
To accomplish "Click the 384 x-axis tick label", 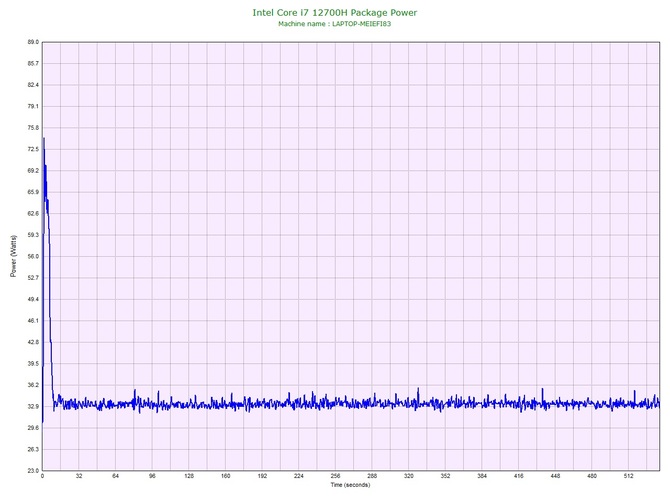I will 482,476.
